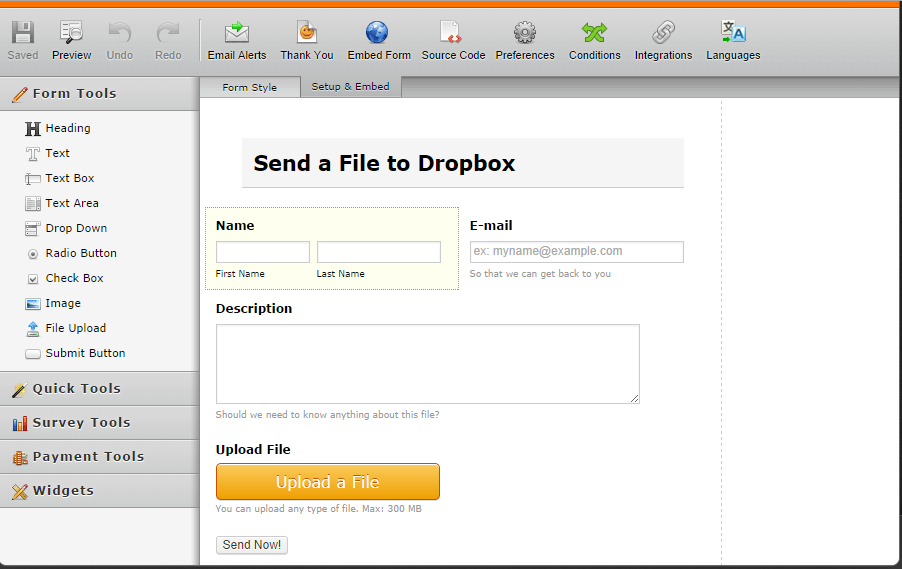Viewport: 902px width, 569px height.
Task: Click the Send Now! button
Action: (x=252, y=545)
